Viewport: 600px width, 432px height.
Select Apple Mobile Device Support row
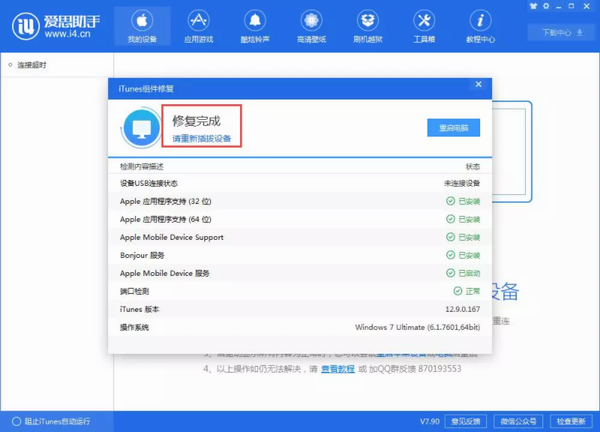pyautogui.click(x=300, y=237)
